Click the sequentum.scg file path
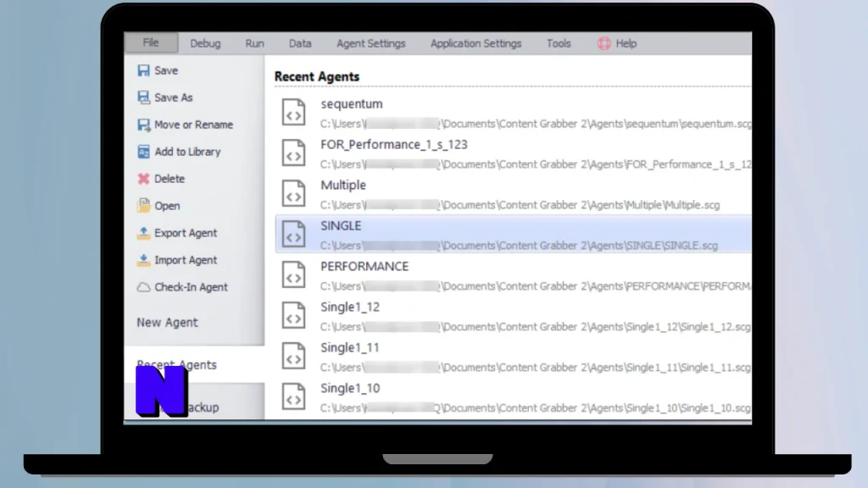The width and height of the screenshot is (868, 488). (536, 124)
